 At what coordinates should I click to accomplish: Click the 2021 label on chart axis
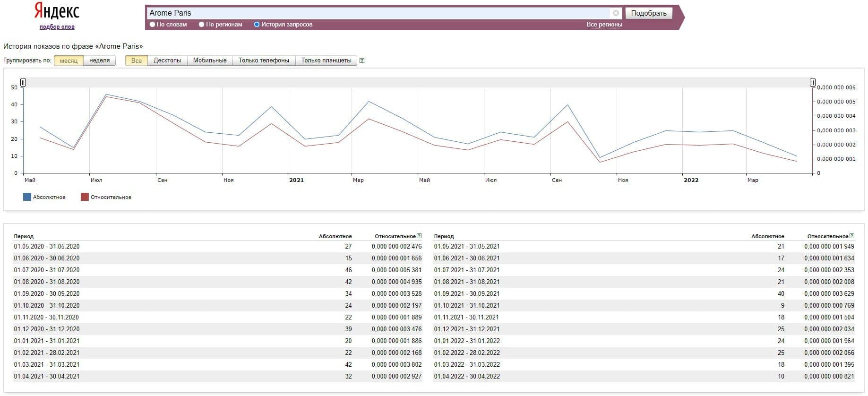(x=297, y=180)
